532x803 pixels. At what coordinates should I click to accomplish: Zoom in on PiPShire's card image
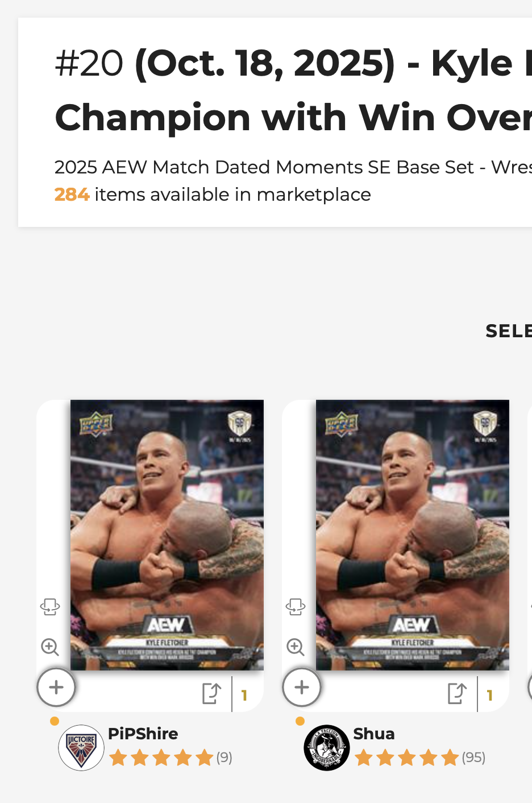(x=50, y=647)
